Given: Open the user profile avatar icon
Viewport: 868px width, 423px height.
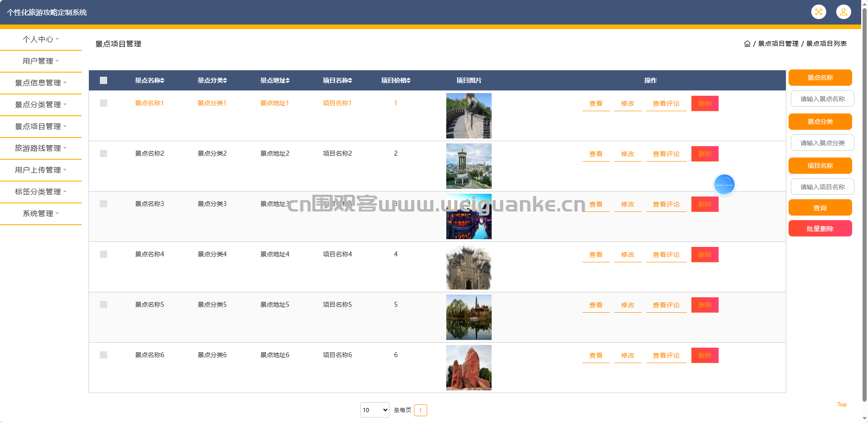Looking at the screenshot, I should point(843,12).
